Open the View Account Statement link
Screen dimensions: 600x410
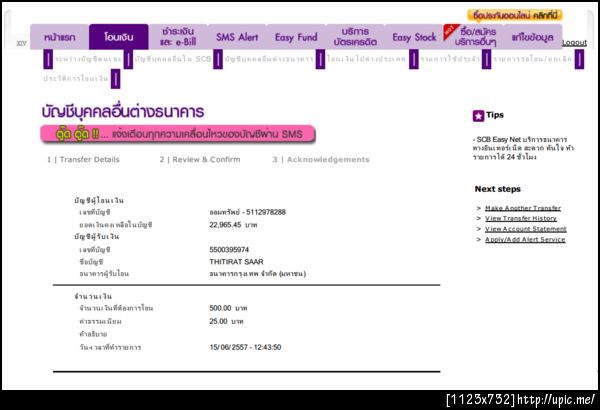(526, 229)
